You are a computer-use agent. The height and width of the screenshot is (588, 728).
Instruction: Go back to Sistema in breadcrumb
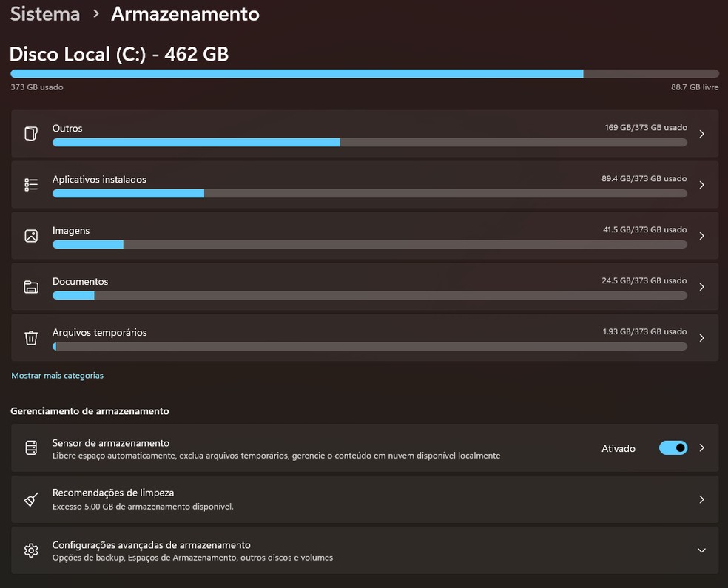pos(45,14)
